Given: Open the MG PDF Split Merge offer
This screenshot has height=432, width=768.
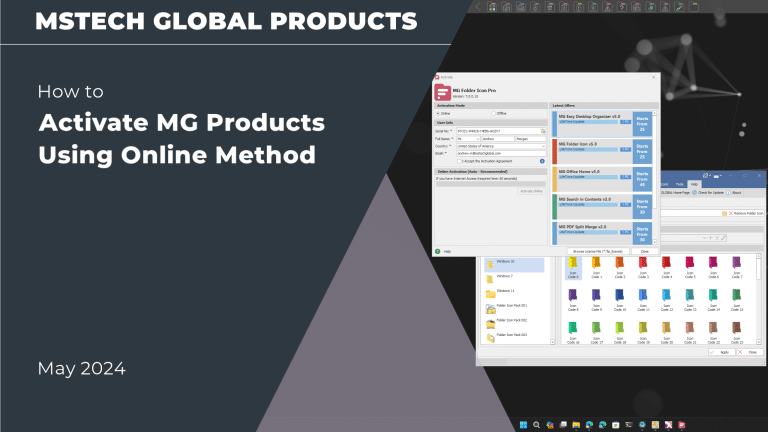Looking at the screenshot, I should 602,233.
